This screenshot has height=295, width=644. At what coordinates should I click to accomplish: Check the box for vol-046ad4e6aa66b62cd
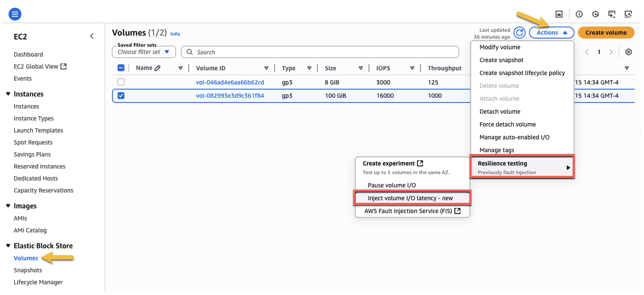coord(121,82)
